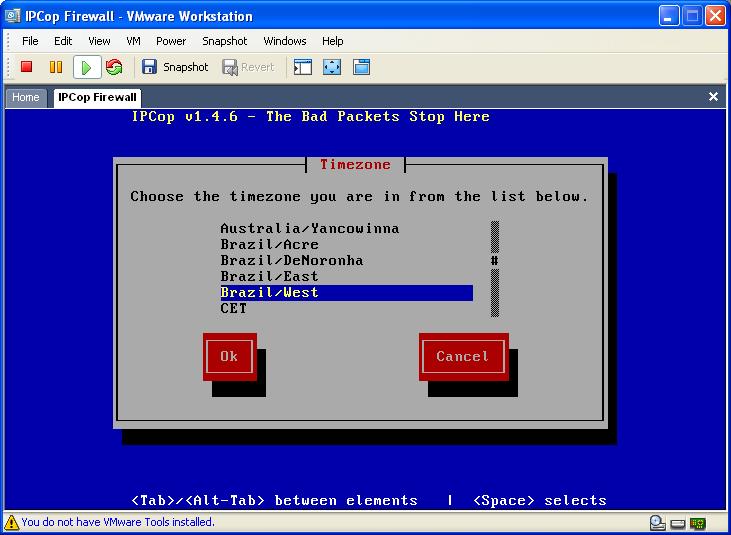Click the Cancel button
The height and width of the screenshot is (535, 731).
(x=463, y=357)
